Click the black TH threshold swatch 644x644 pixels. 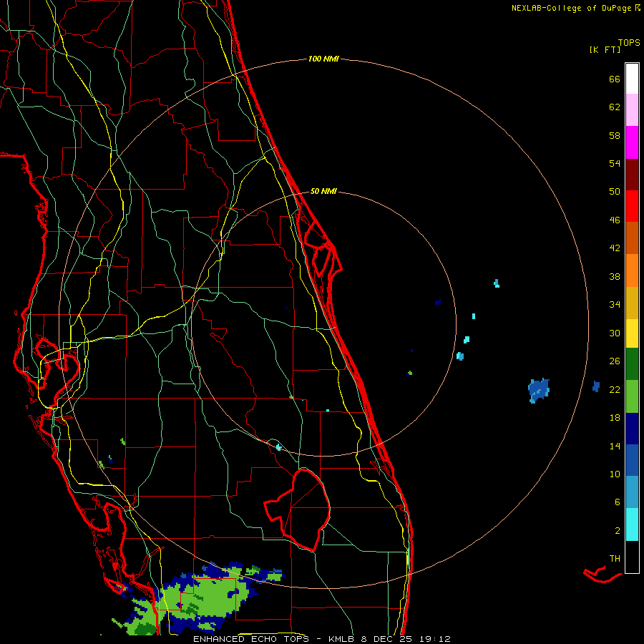(632, 557)
